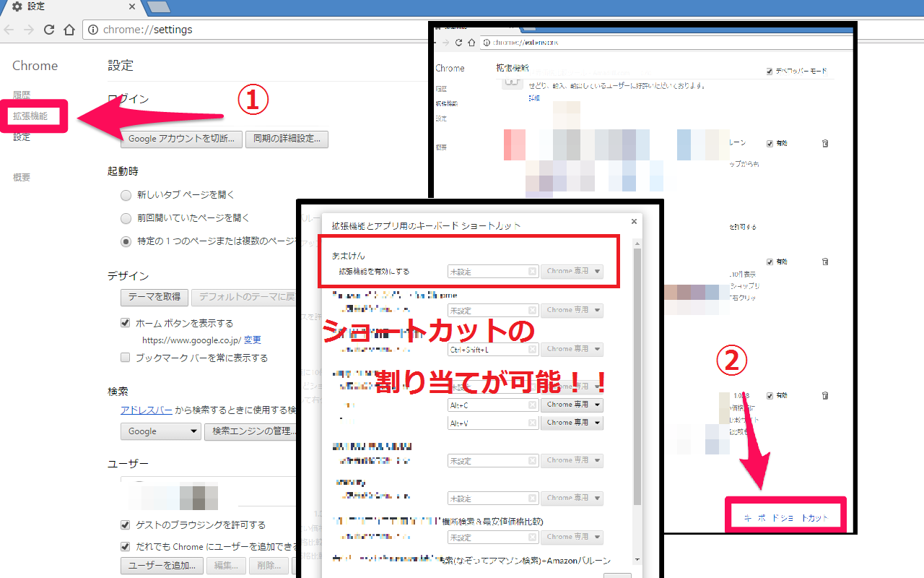
Task: Open the Google search engine dropdown
Action: point(160,431)
